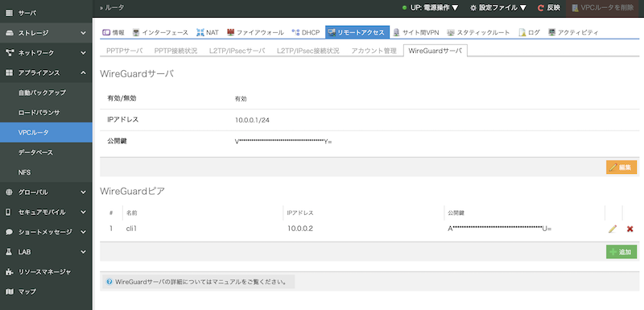This screenshot has height=310, width=644.
Task: Click the 反映 button
Action: tap(549, 8)
